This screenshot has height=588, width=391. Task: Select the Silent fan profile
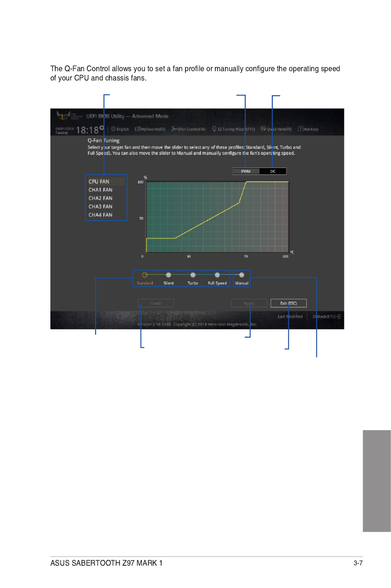[x=169, y=275]
